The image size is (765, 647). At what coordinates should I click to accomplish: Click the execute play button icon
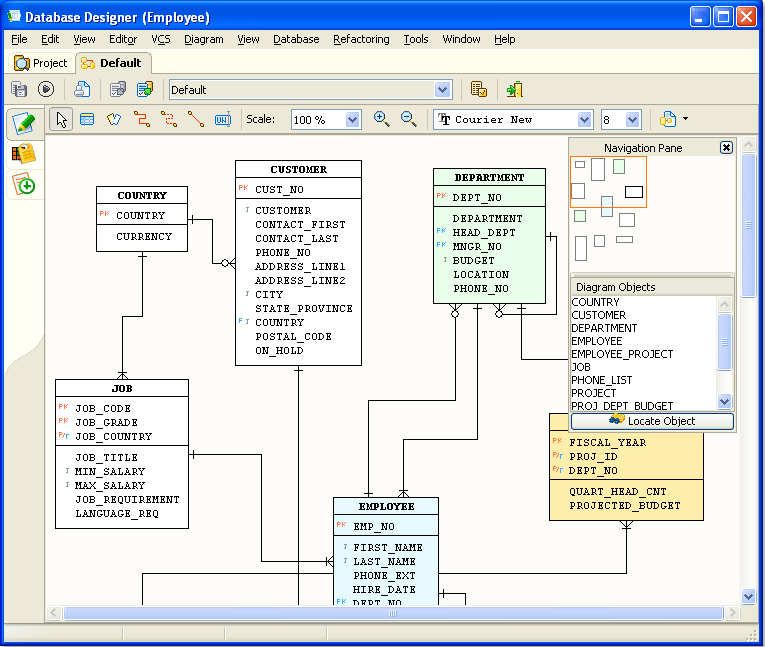tap(46, 89)
